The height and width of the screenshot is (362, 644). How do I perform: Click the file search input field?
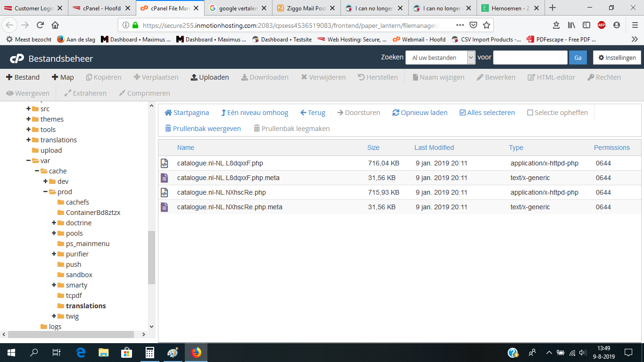tap(530, 58)
